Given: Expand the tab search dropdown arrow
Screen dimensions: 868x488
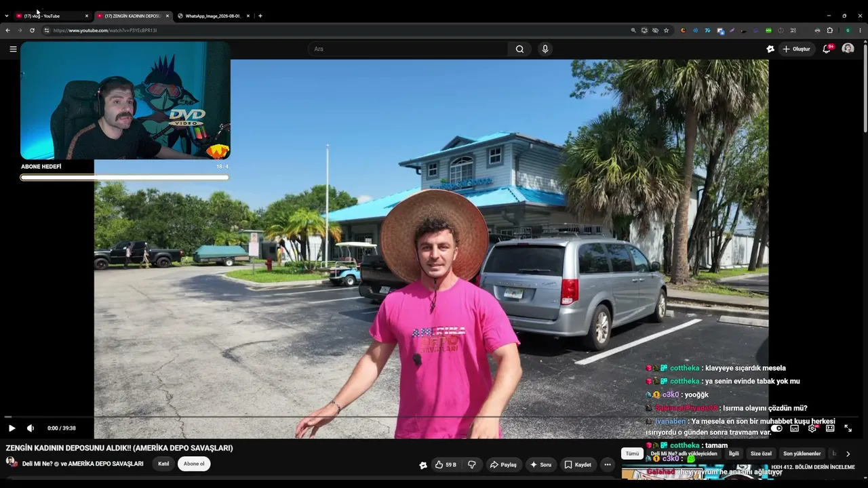Looking at the screenshot, I should point(7,16).
